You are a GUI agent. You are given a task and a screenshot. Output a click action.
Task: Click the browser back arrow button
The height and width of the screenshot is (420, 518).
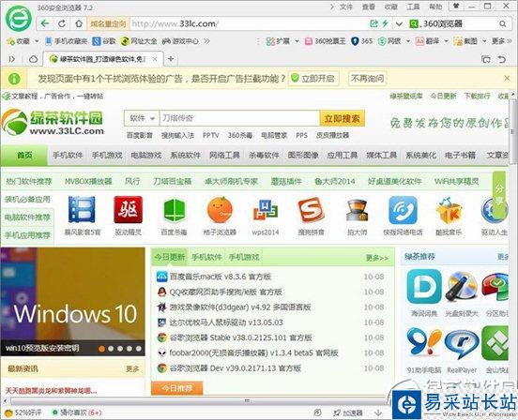click(x=45, y=23)
